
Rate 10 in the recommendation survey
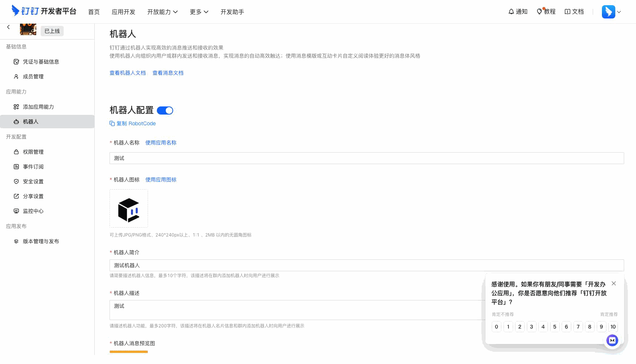tap(613, 327)
